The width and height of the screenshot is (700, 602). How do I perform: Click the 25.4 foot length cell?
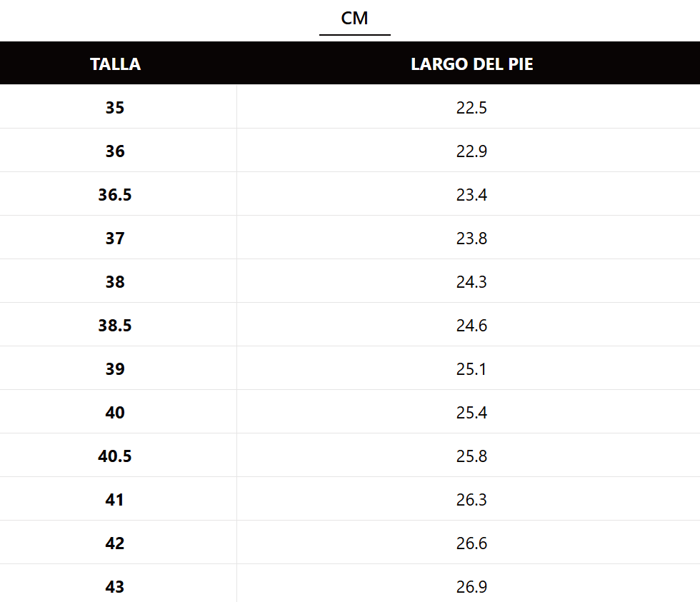[471, 413]
